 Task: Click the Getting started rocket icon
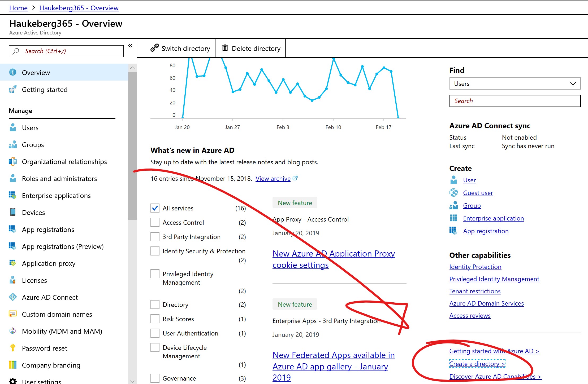(x=12, y=89)
